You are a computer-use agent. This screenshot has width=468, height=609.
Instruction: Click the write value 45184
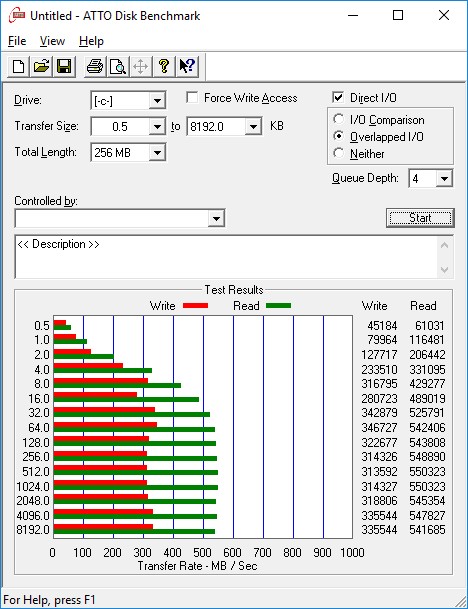382,325
